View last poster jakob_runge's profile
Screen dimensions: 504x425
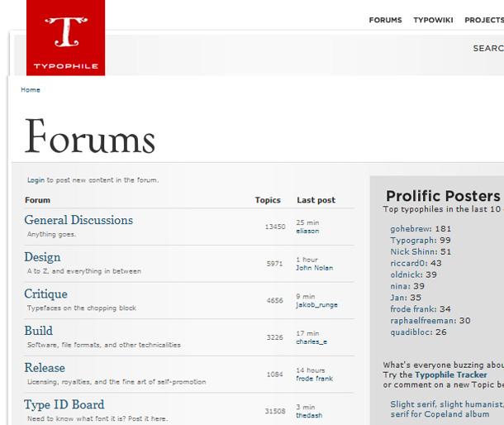(x=316, y=305)
